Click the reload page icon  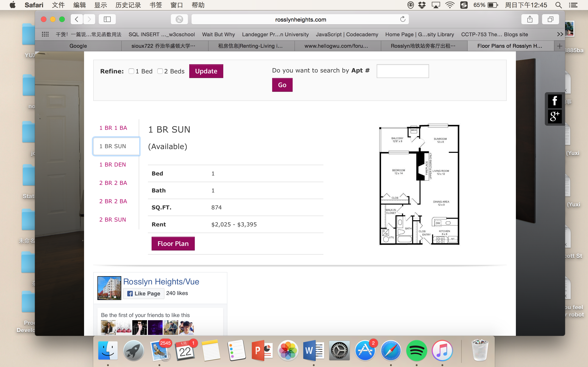pos(403,19)
